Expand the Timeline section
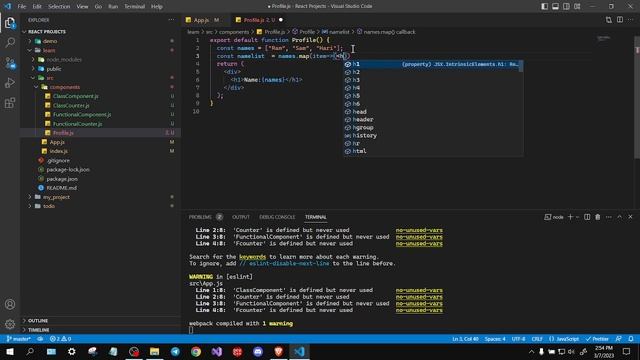This screenshot has height=360, width=640. pyautogui.click(x=100, y=330)
